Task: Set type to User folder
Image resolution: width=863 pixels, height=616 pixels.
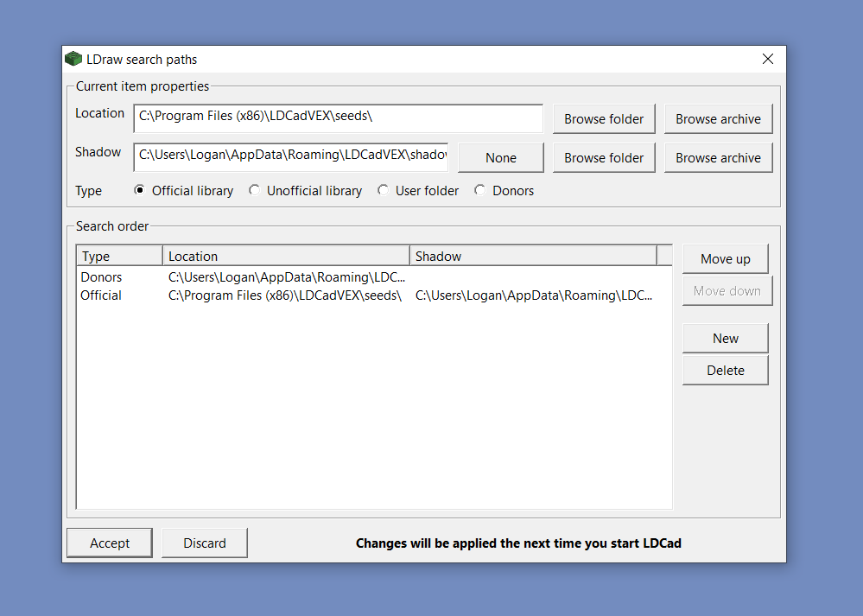Action: tap(384, 191)
